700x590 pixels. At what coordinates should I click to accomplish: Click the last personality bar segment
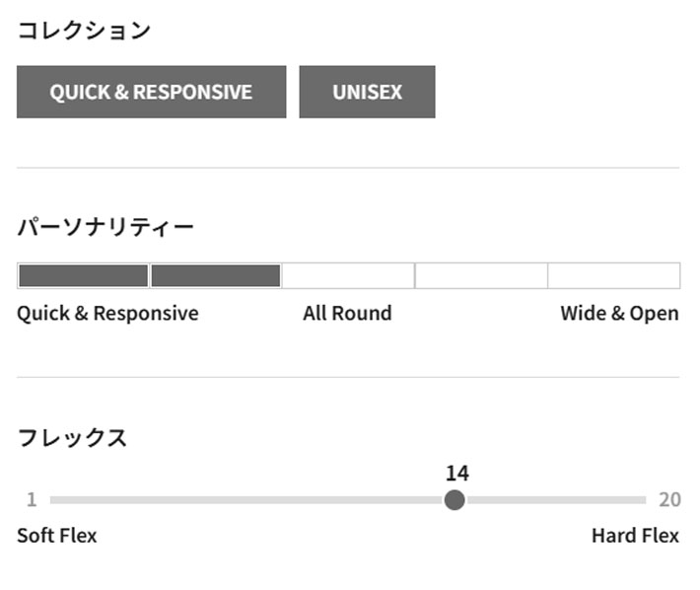(x=613, y=275)
